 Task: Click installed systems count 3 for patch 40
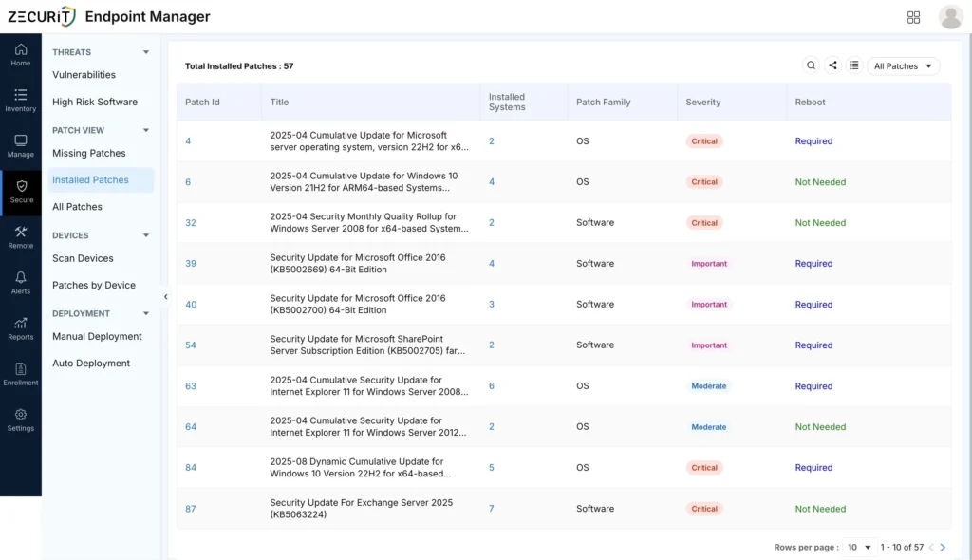pos(491,305)
